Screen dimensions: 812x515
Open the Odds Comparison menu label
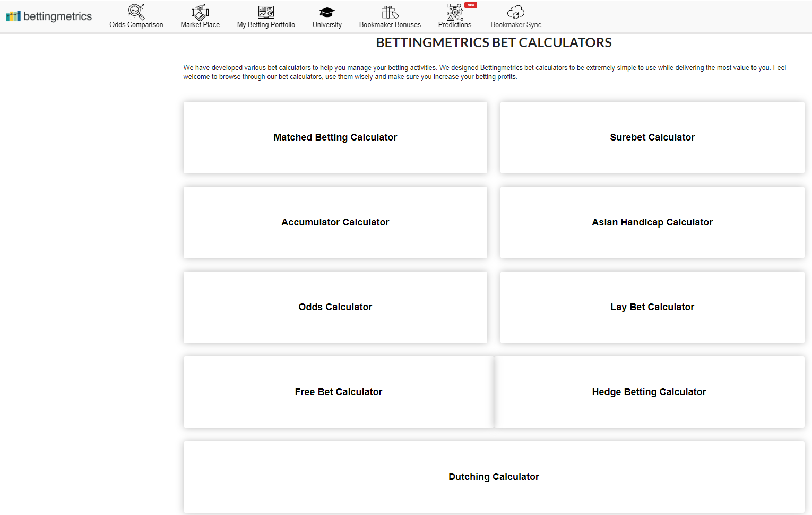point(136,25)
